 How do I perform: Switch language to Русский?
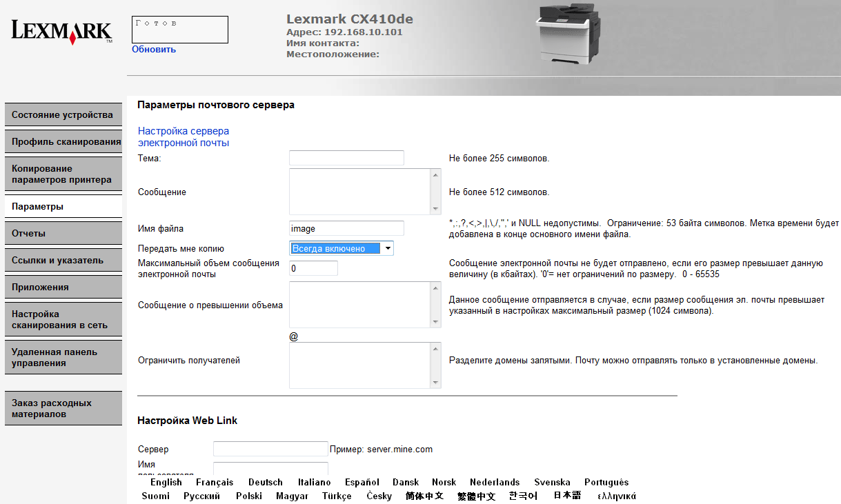(x=202, y=496)
